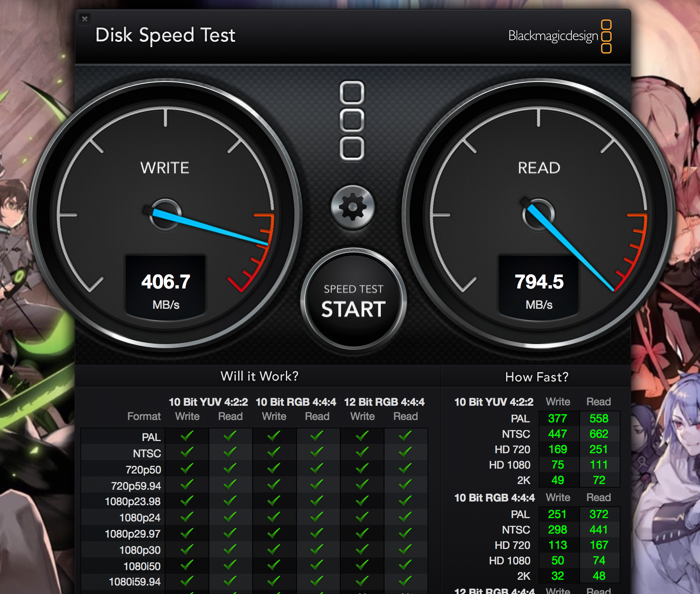Click the 2K RGB write value 32
The width and height of the screenshot is (700, 594).
click(x=558, y=576)
